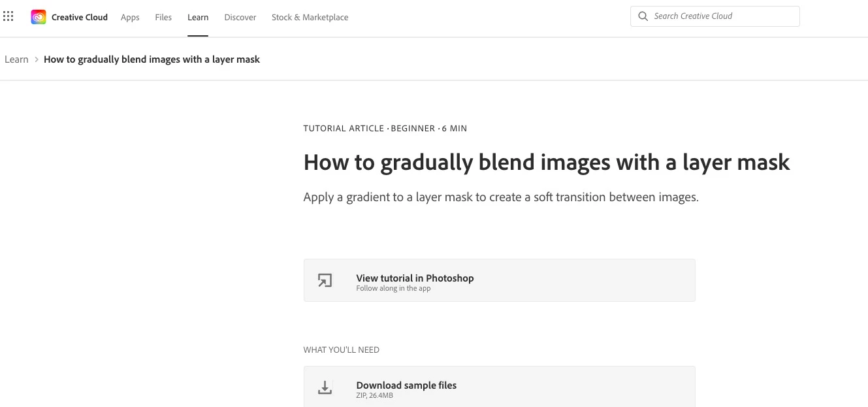Viewport: 868px width, 407px height.
Task: Click the Creative Cloud logo icon
Action: pos(39,17)
